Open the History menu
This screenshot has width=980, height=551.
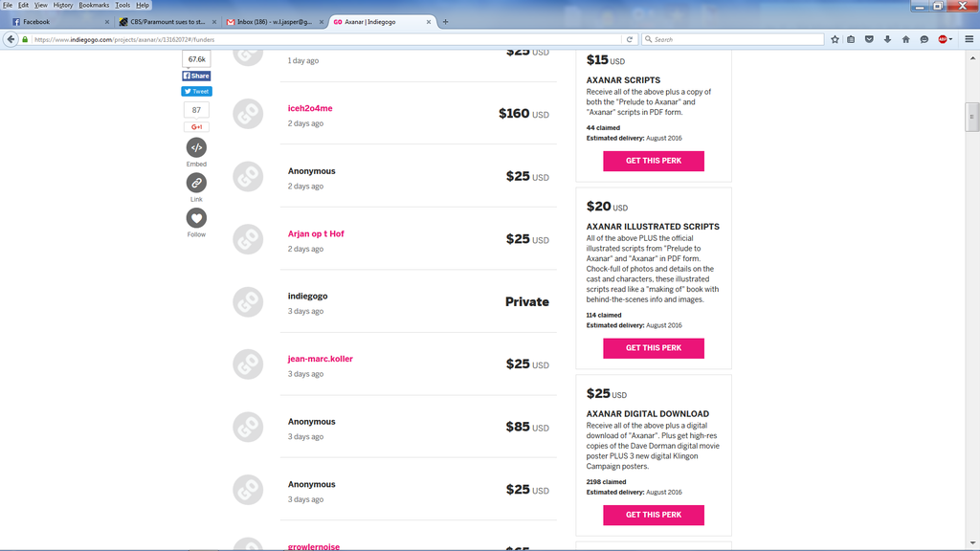62,5
